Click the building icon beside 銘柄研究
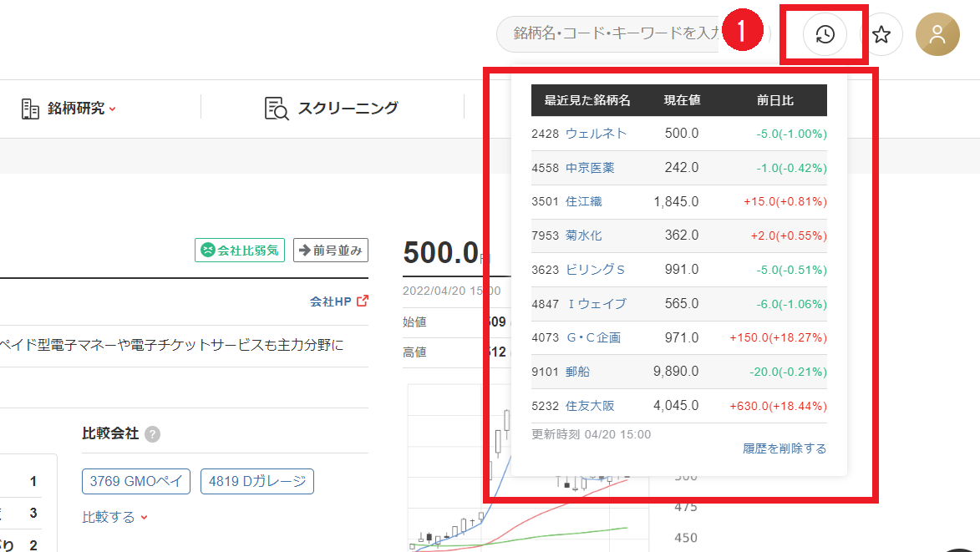 30,109
